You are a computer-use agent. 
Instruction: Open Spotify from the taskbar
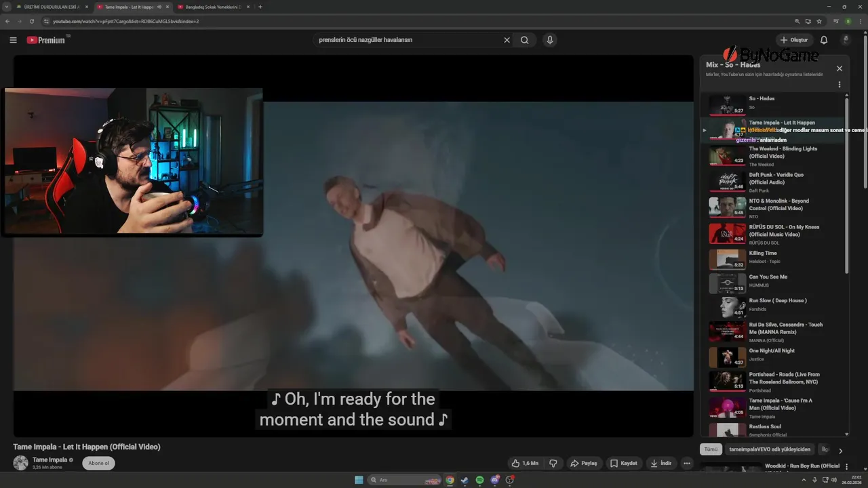[479, 480]
